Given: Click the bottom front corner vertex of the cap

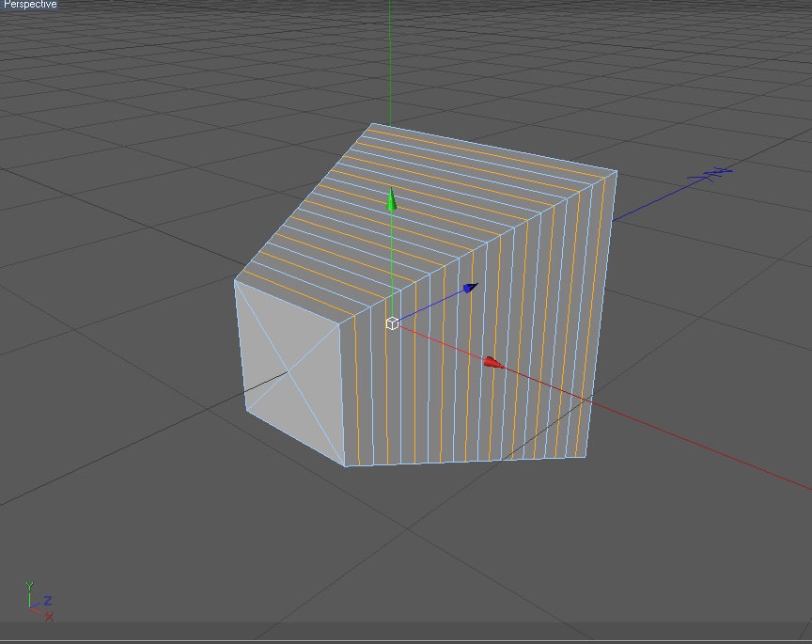Looking at the screenshot, I should point(346,465).
